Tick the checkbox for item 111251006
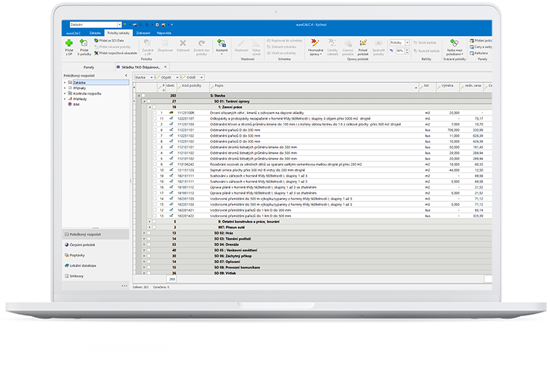The width and height of the screenshot is (550, 382). (155, 113)
